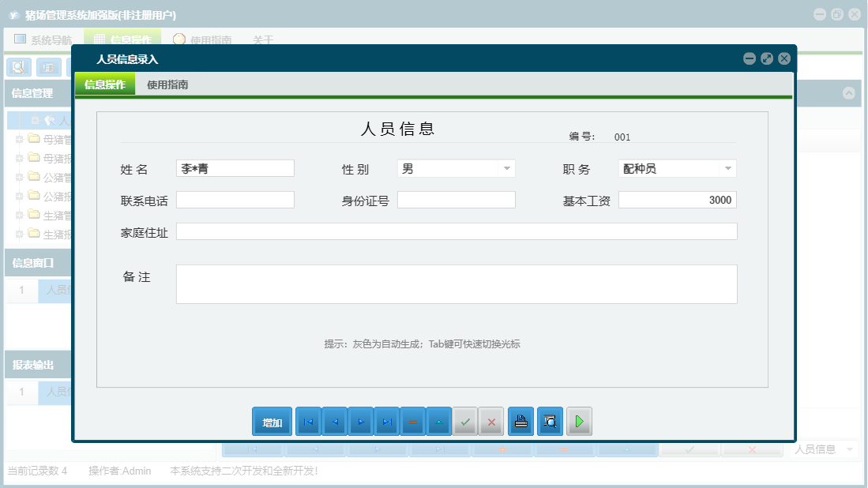Advance to the next record icon
Viewport: 868px width, 488px height.
pos(361,421)
